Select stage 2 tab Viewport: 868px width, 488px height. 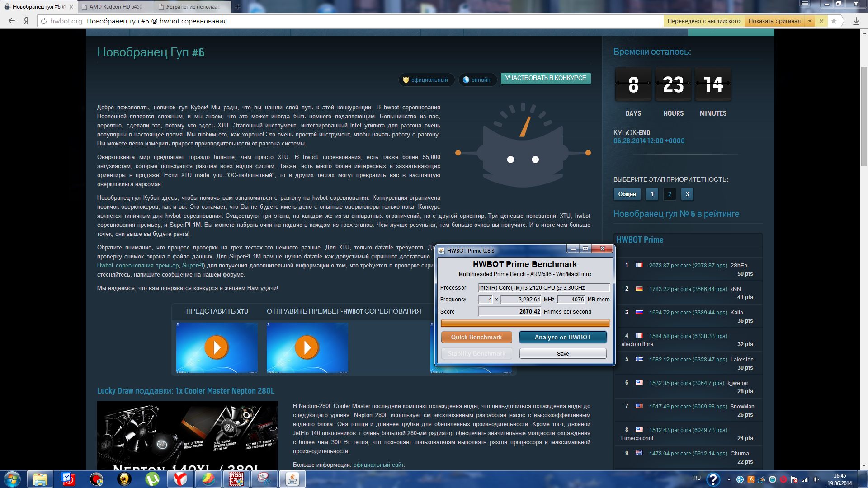[x=670, y=194]
